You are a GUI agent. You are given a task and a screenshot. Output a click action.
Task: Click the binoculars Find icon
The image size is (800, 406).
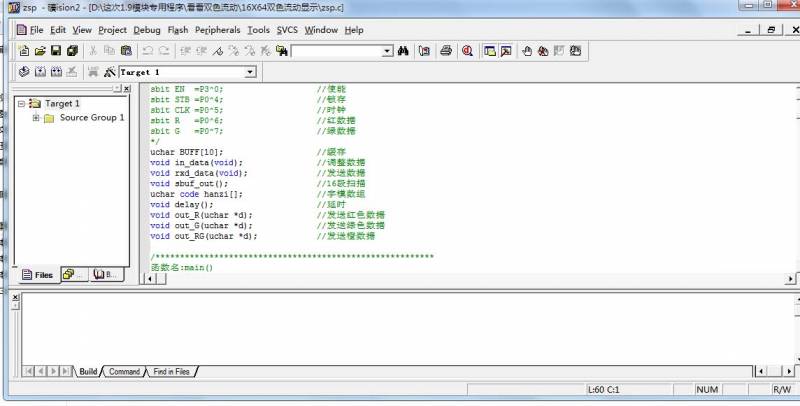click(x=403, y=50)
